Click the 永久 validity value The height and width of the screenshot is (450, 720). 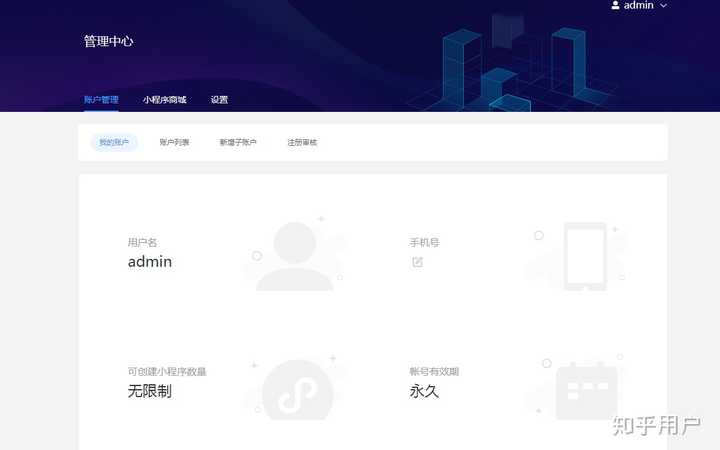point(424,391)
